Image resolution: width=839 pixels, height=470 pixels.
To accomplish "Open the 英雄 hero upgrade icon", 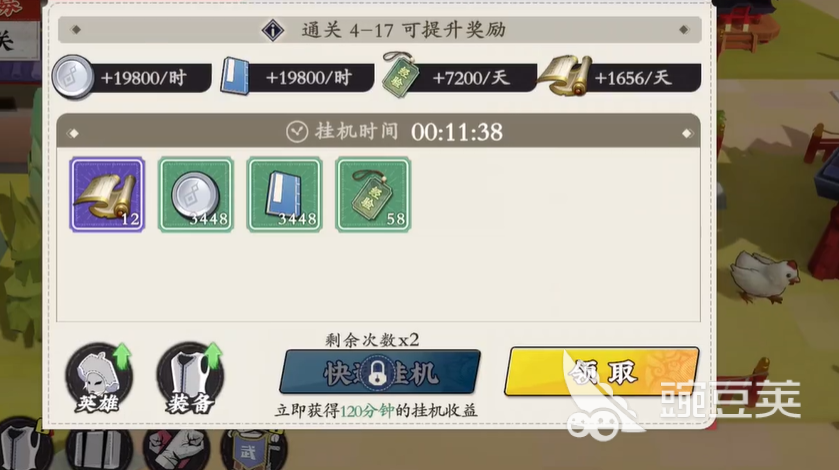I will pyautogui.click(x=99, y=379).
